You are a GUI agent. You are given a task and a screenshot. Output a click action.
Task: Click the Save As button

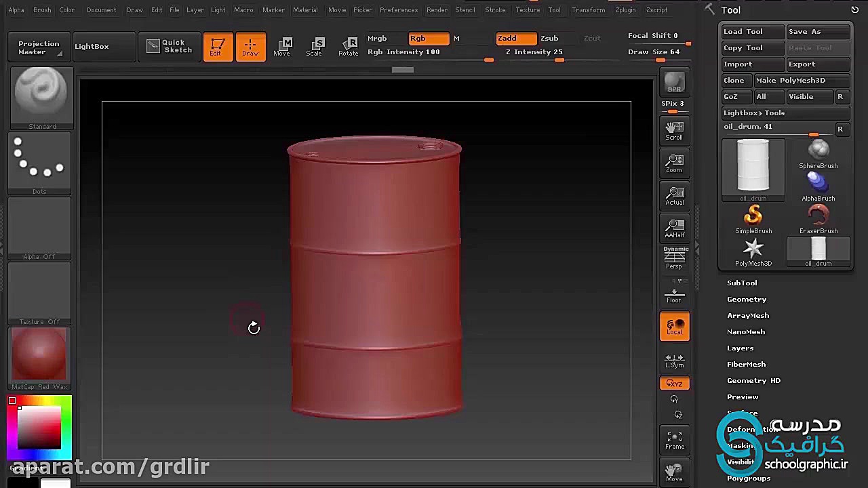[818, 31]
